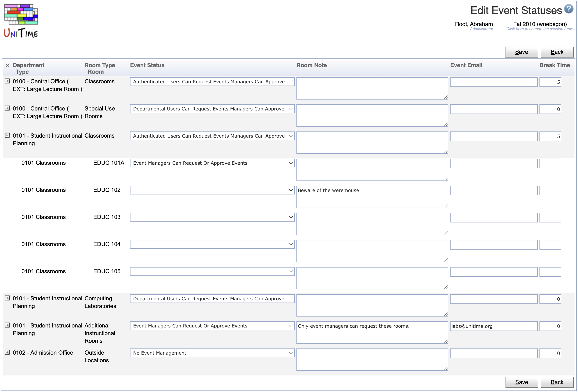This screenshot has height=392, width=578.
Task: Open Event Status dropdown for Outside Locations
Action: point(212,353)
